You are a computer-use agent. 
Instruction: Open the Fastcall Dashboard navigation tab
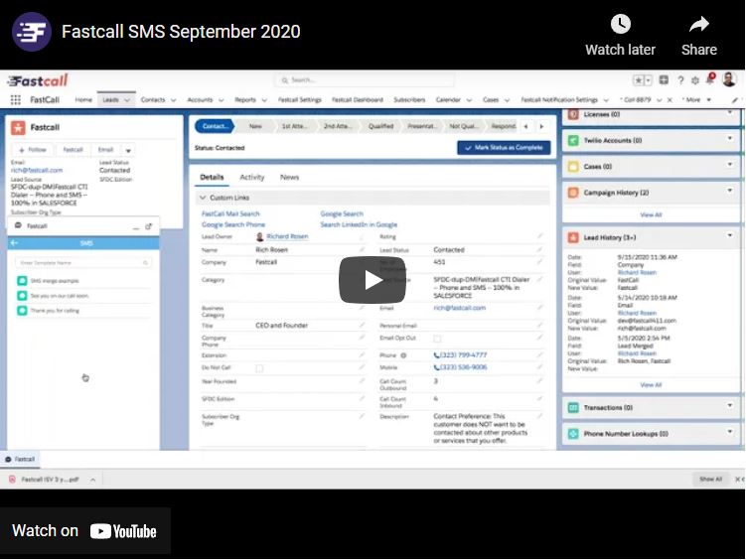358,100
